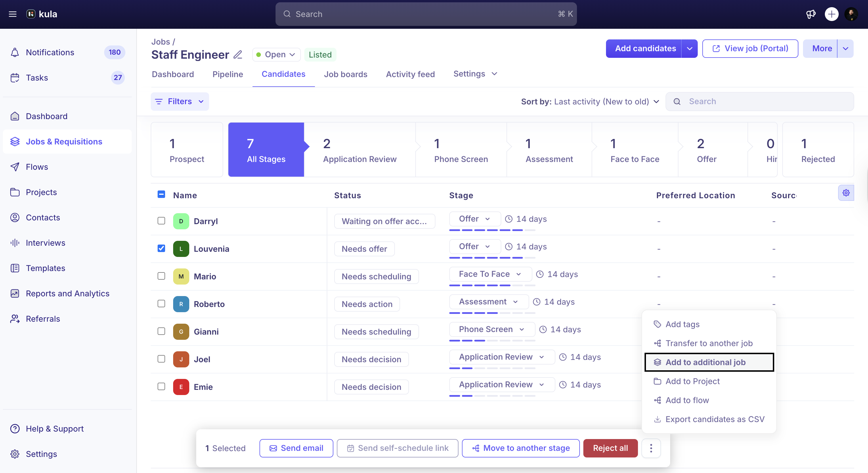
Task: Click the pencil icon beside Staff Engineer
Action: (238, 55)
